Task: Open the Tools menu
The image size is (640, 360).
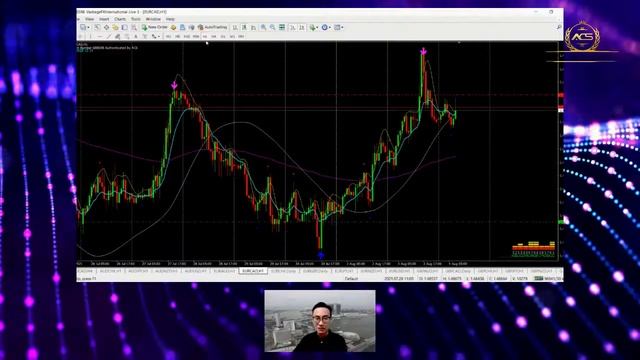Action: click(x=136, y=19)
